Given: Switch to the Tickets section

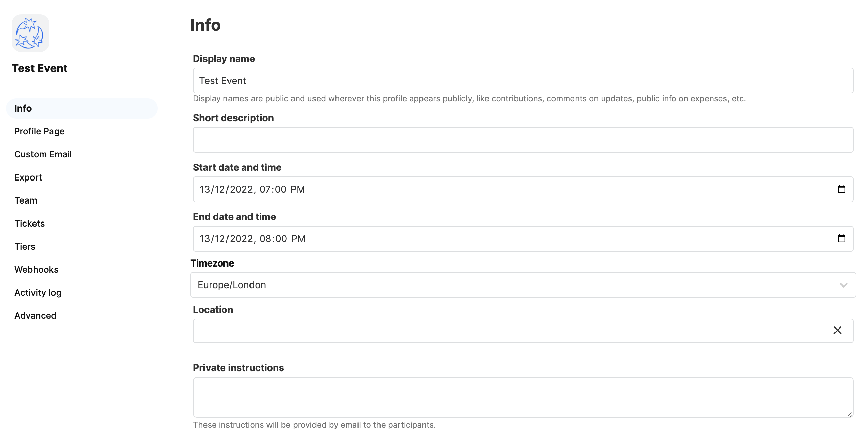Looking at the screenshot, I should 29,224.
